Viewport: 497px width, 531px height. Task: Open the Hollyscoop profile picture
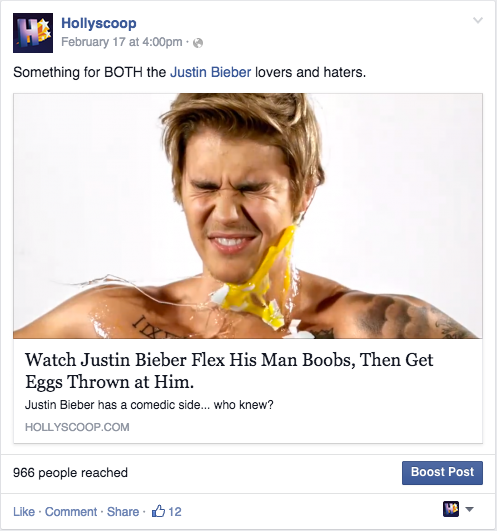click(33, 33)
